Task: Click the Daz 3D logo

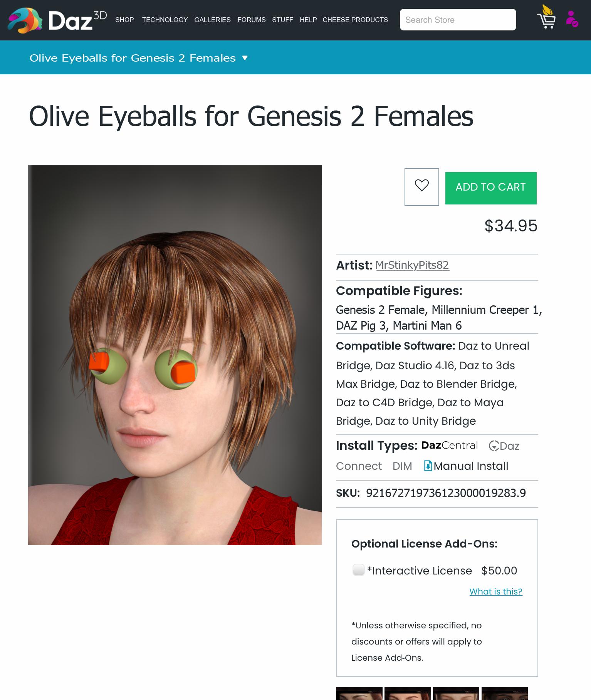Action: [57, 20]
